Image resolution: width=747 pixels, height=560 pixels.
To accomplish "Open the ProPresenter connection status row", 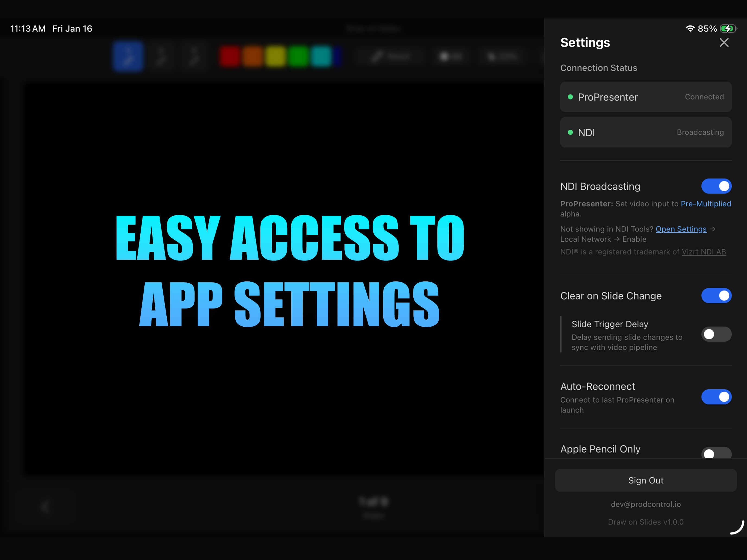I will (x=646, y=97).
